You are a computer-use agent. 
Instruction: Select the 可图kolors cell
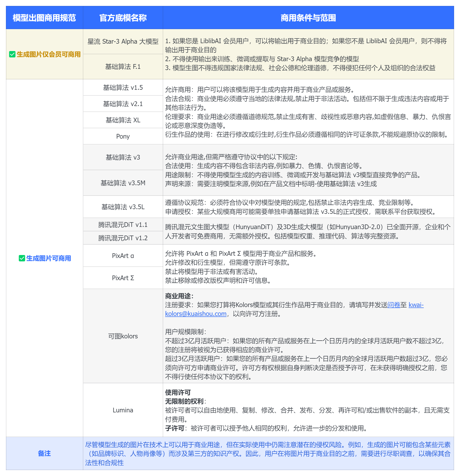[123, 336]
